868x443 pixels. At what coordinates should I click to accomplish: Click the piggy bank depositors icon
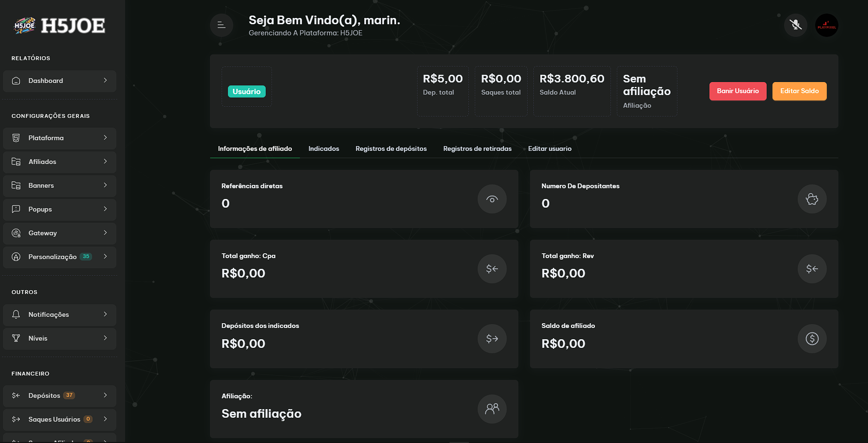click(812, 199)
